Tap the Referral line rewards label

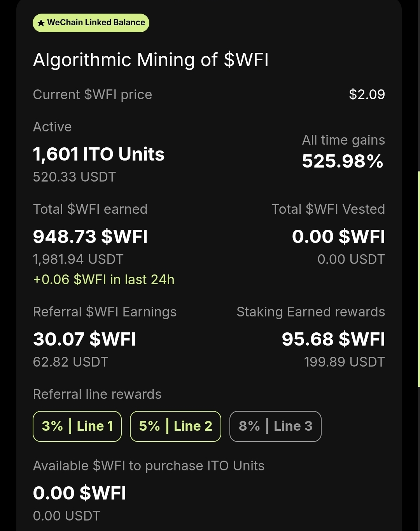pyautogui.click(x=97, y=394)
